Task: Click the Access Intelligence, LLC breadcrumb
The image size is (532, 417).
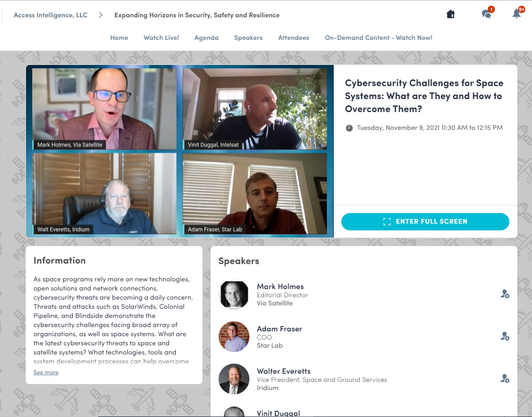Action: click(x=51, y=15)
